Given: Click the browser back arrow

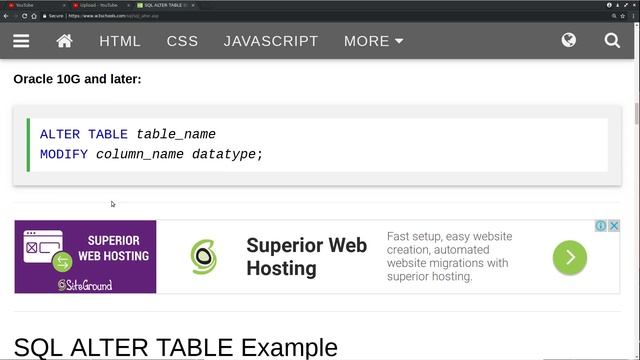Looking at the screenshot, I should click(6, 16).
